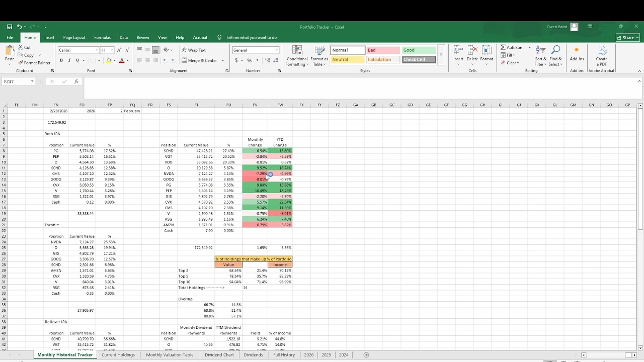Image resolution: width=644 pixels, height=362 pixels.
Task: Apply the Good cell style
Action: tap(419, 50)
